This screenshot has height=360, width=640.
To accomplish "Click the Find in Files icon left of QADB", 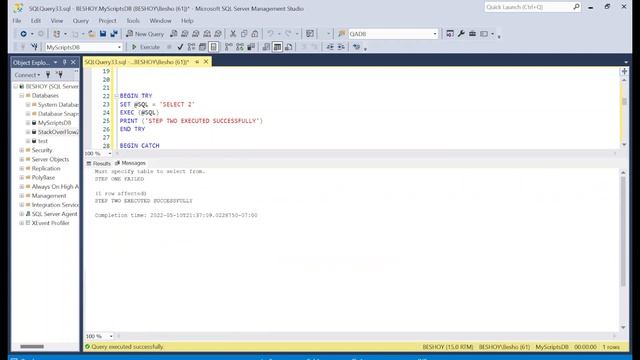I will coord(342,34).
